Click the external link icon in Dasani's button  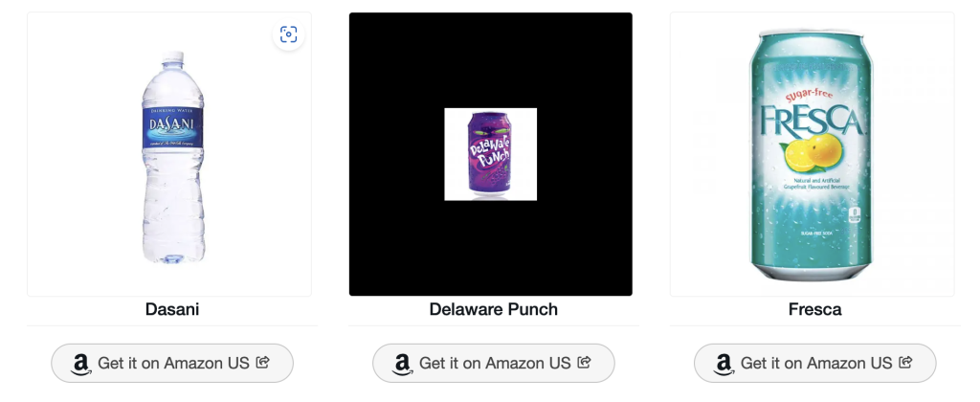(x=263, y=363)
